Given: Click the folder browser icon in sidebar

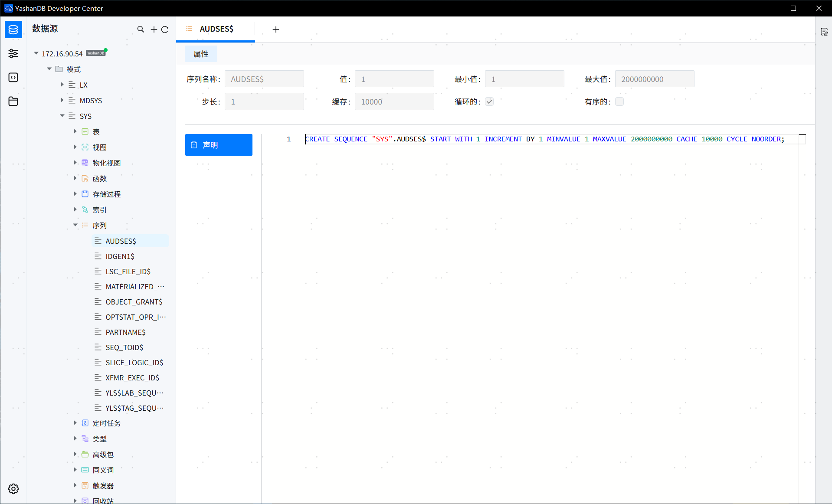Looking at the screenshot, I should point(13,101).
